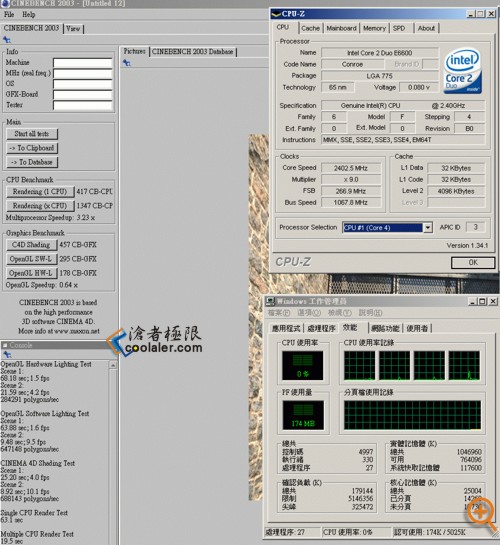
Task: Click the CPU-Z title bar icon
Action: (x=276, y=14)
